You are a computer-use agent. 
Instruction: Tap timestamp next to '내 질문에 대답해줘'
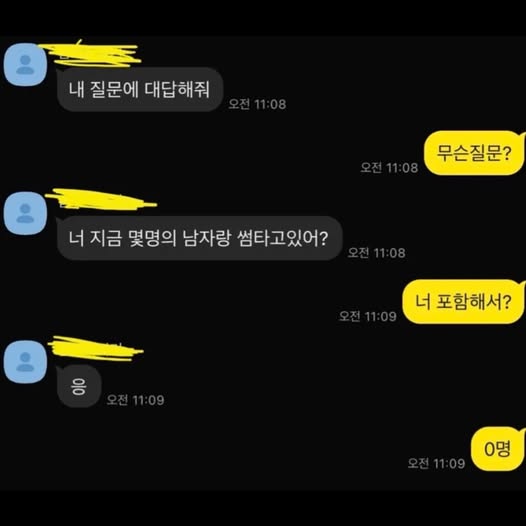(257, 104)
